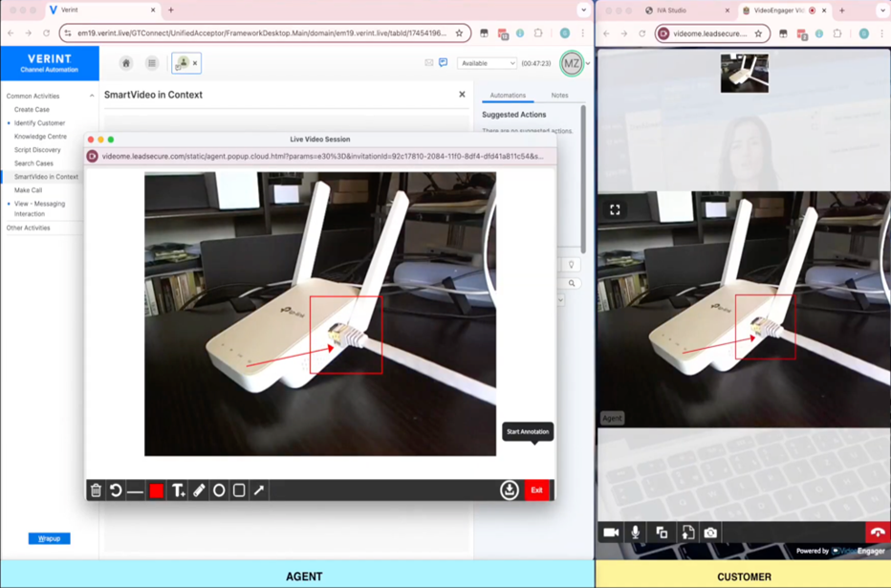The image size is (891, 588).
Task: Click the Wrapup button
Action: coord(50,538)
